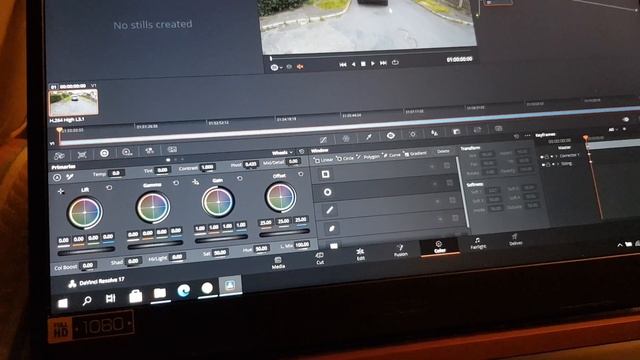
Task: Open the Color Match palette
Action: click(82, 154)
